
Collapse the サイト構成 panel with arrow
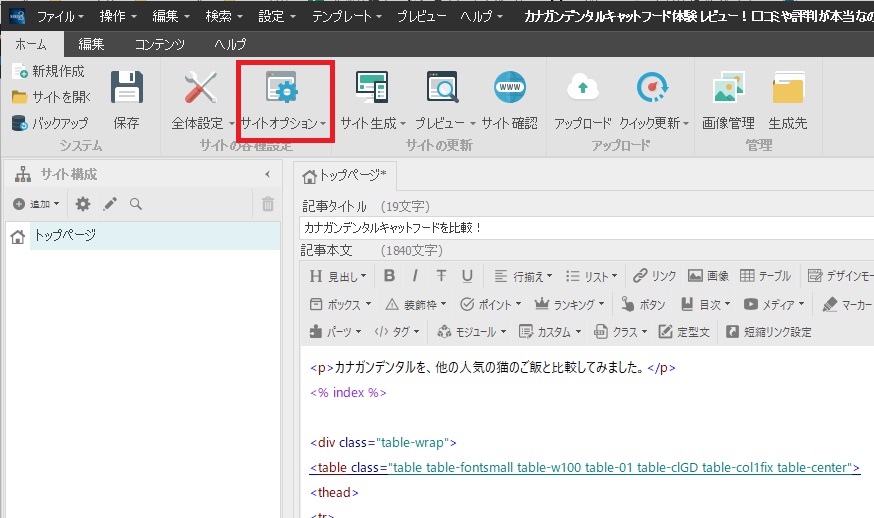coord(268,175)
